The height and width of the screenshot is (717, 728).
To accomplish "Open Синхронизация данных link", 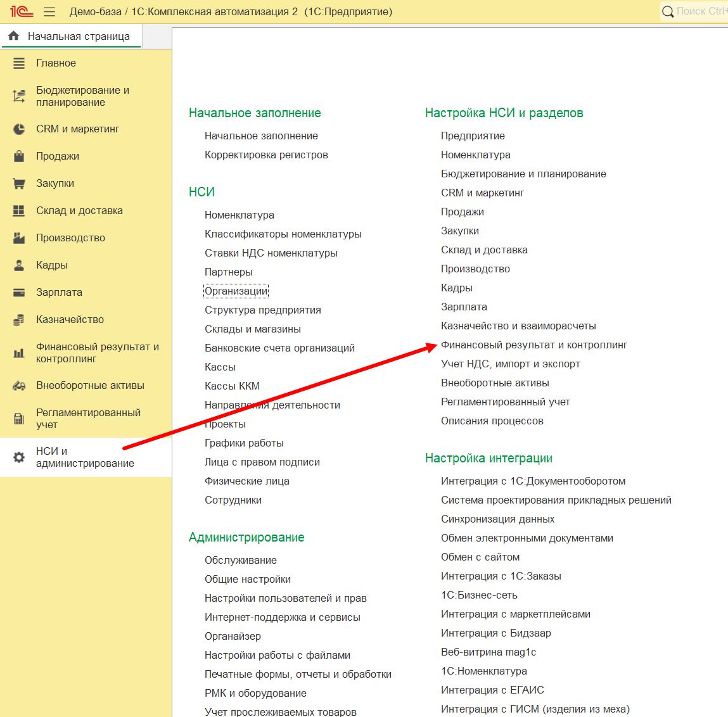I will coord(497,519).
